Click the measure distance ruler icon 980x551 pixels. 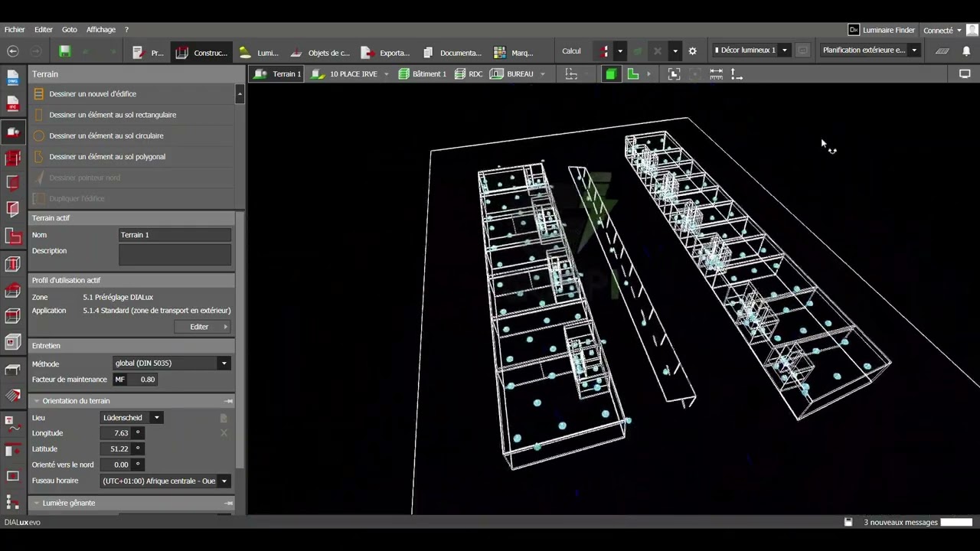(x=716, y=74)
